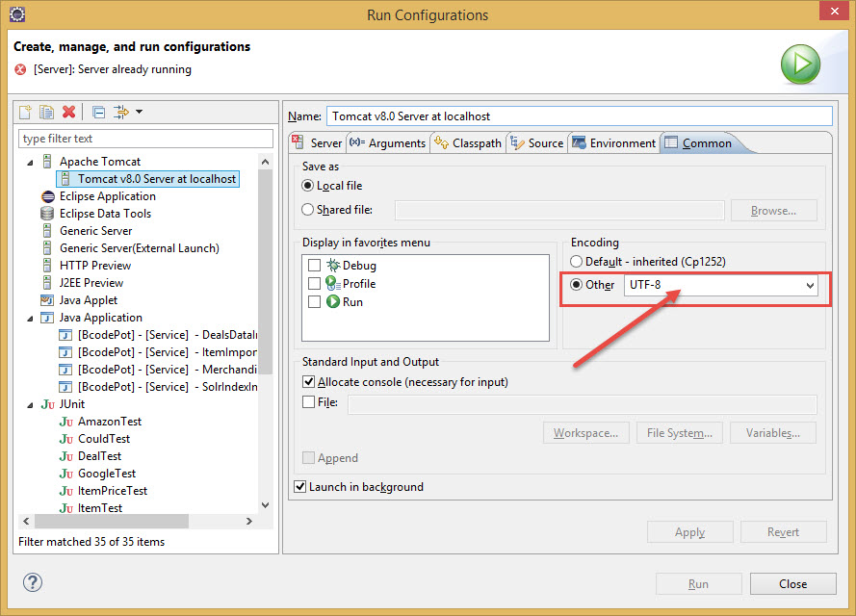856x616 pixels.
Task: Click the Run button at bottom
Action: coord(698,584)
